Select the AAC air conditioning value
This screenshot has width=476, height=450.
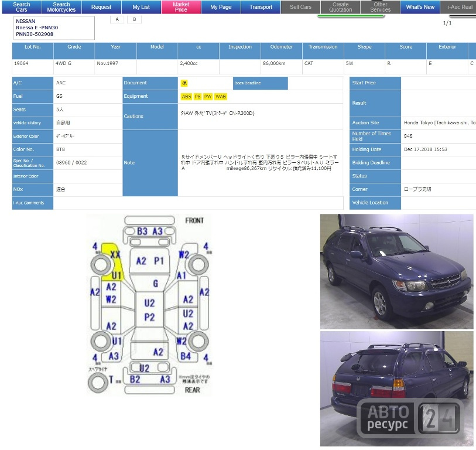61,83
